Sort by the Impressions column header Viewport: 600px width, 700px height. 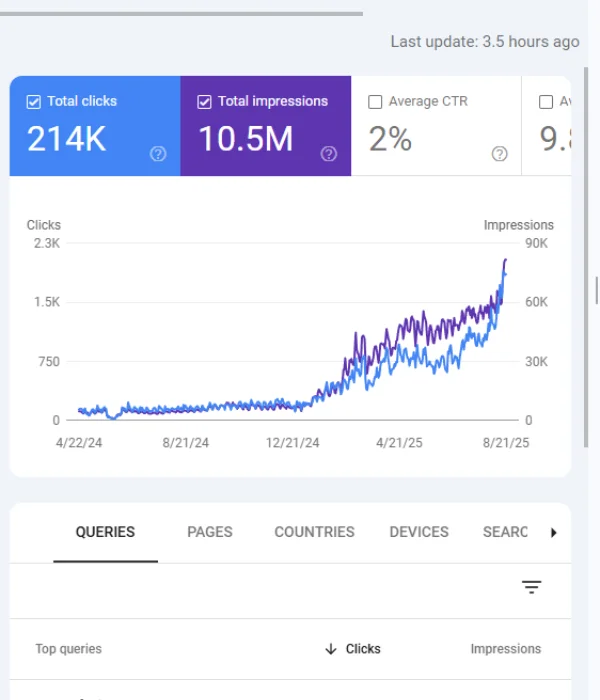505,649
